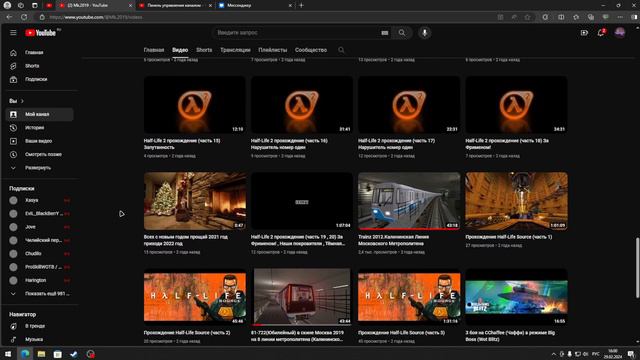640x360 pixels.
Task: Open the Xasya subscription channel
Action: (39, 200)
